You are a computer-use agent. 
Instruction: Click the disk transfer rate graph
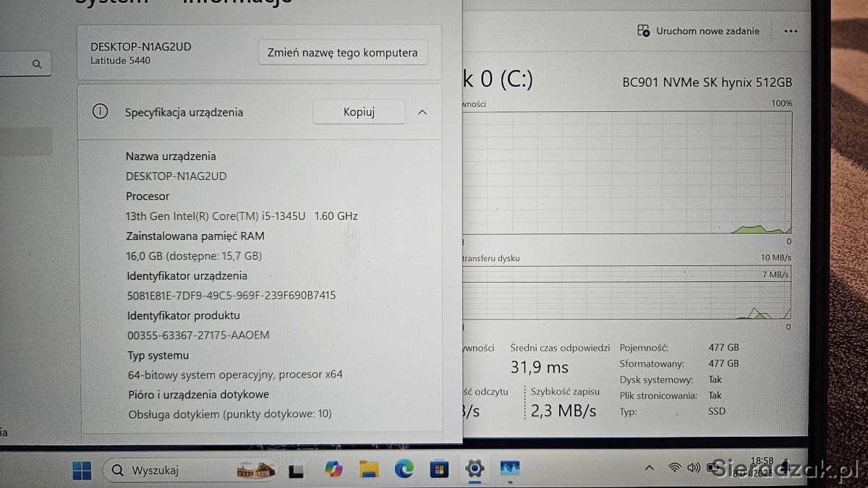pos(627,293)
